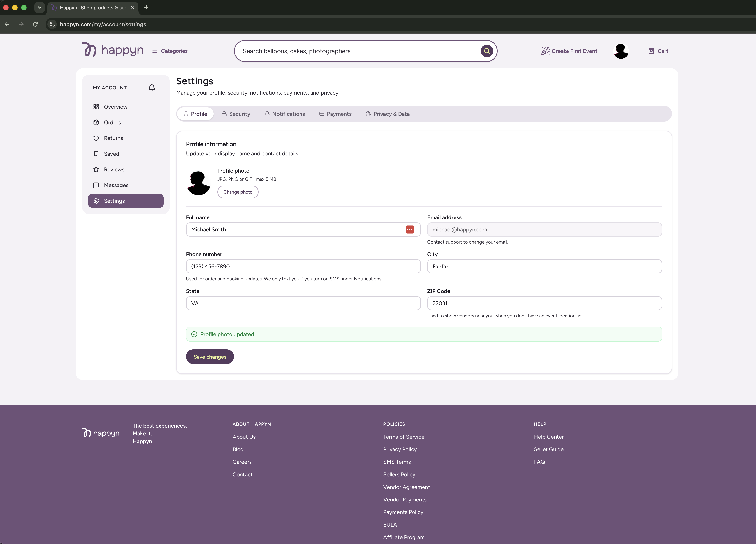Open Messages in the sidebar
This screenshot has width=756, height=544.
126,185
